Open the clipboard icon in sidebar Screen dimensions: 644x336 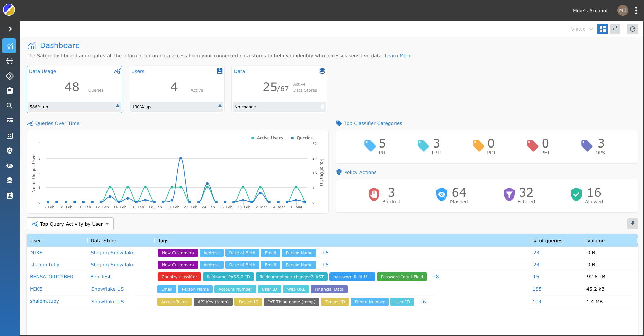[10, 91]
